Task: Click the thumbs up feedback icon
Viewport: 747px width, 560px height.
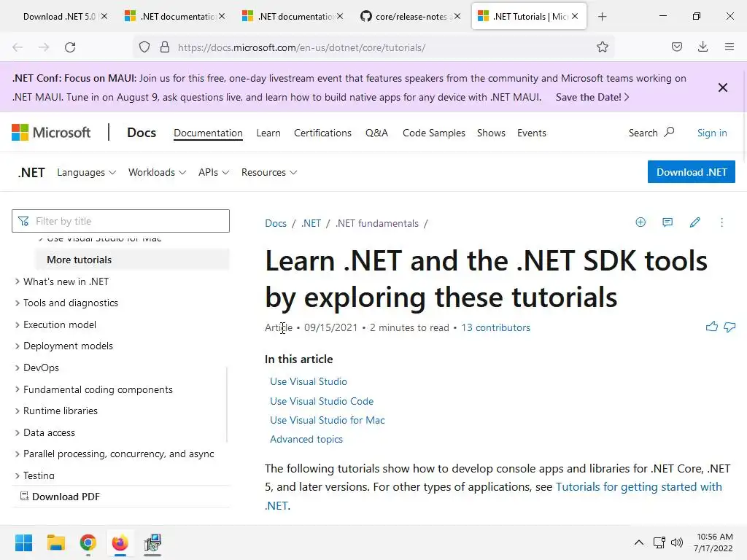Action: [712, 327]
